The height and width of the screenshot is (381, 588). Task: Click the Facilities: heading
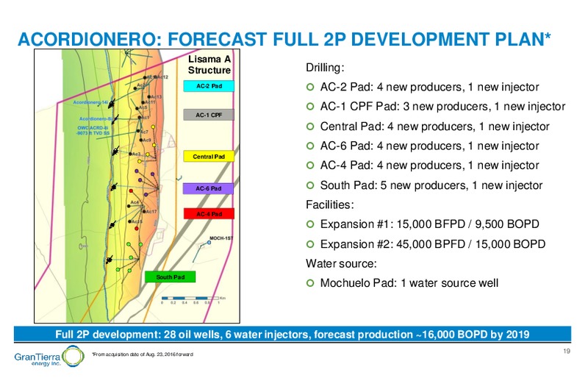pyautogui.click(x=330, y=204)
